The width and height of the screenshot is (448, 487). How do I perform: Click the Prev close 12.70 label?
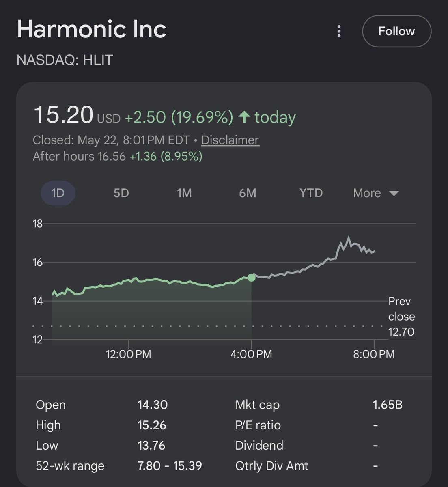(401, 317)
